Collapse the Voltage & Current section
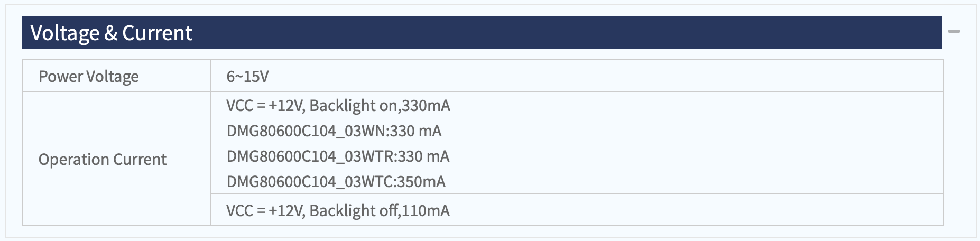980x241 pixels. [x=954, y=32]
